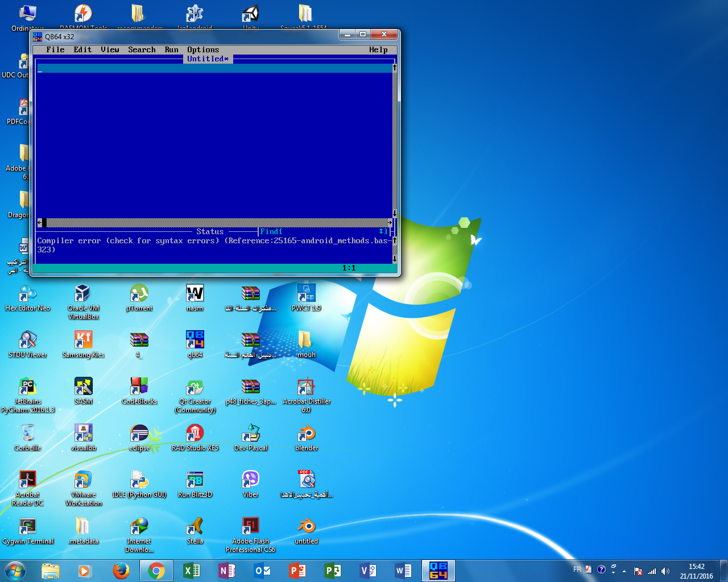Select the CodeBlocks desktop icon

click(139, 388)
